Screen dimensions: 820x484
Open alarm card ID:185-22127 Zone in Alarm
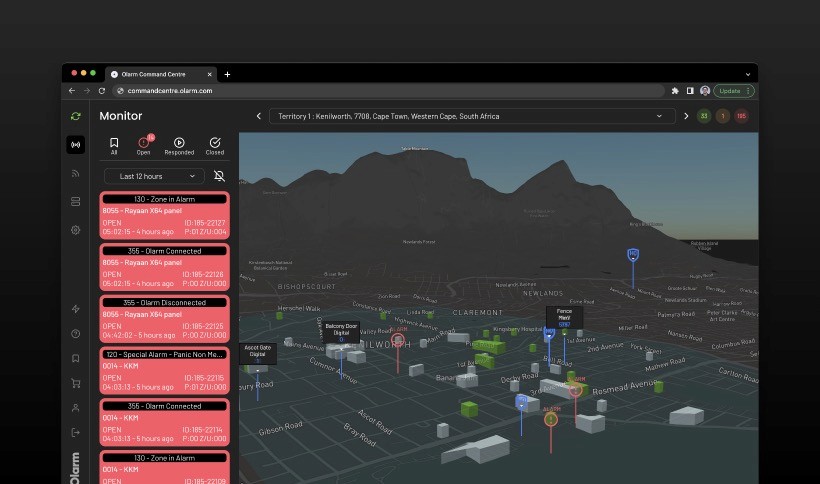(164, 215)
